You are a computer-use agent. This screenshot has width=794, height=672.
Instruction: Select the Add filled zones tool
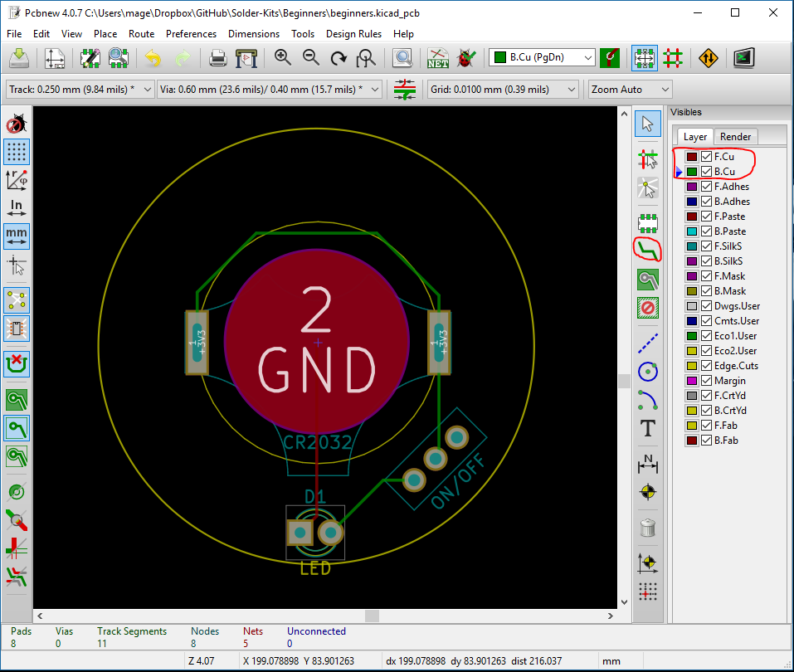648,280
